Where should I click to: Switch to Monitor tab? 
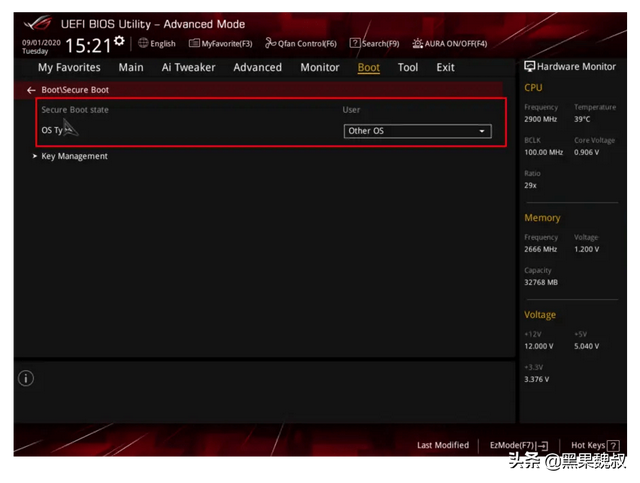pyautogui.click(x=320, y=67)
